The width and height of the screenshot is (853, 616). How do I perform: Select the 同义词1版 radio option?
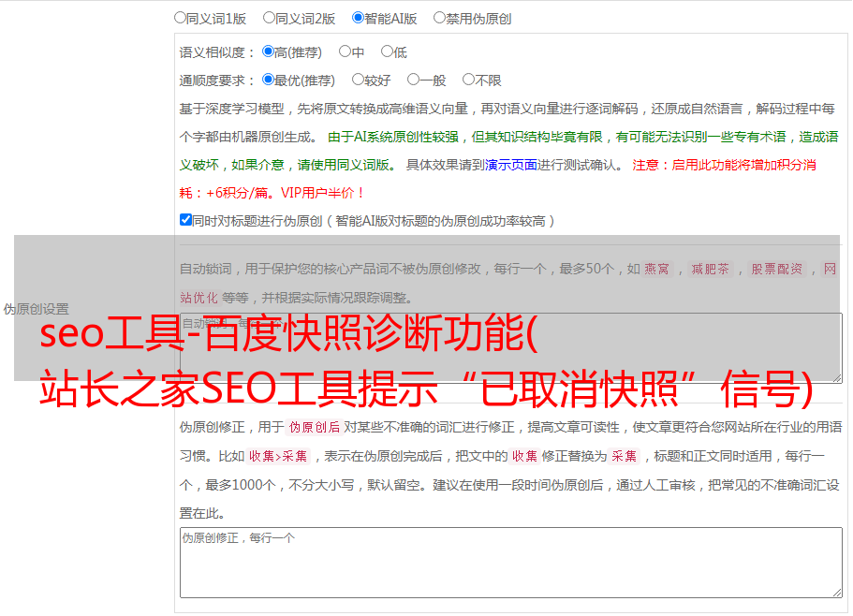181,17
